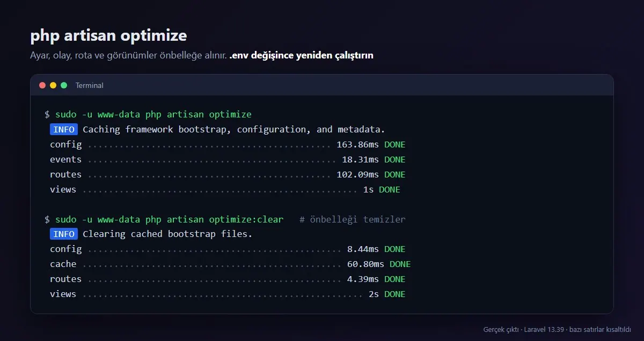Click the red close dot in Terminal header
This screenshot has height=341, width=644.
click(x=42, y=85)
